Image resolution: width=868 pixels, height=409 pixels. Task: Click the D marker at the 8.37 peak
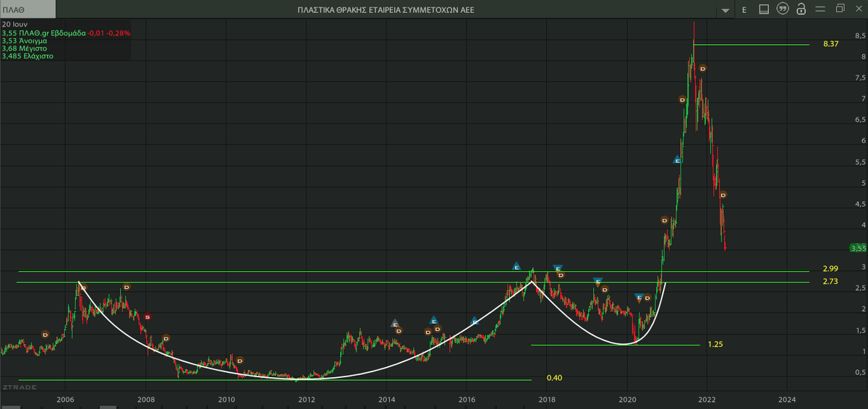tap(702, 69)
